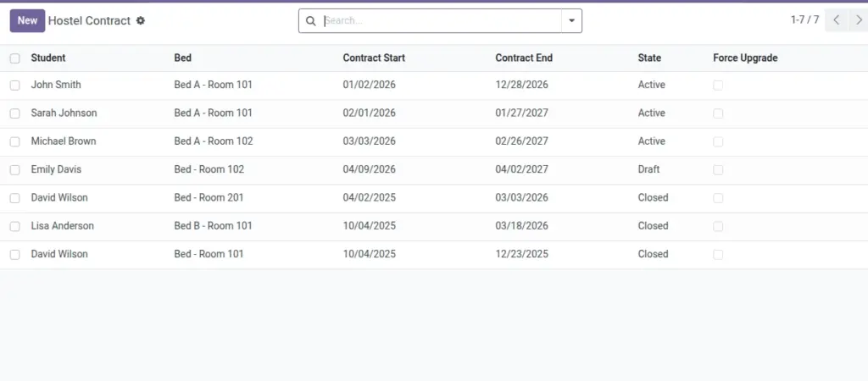Viewport: 868px width, 381px height.
Task: Click contract end date 03/18/2026
Action: pos(522,225)
